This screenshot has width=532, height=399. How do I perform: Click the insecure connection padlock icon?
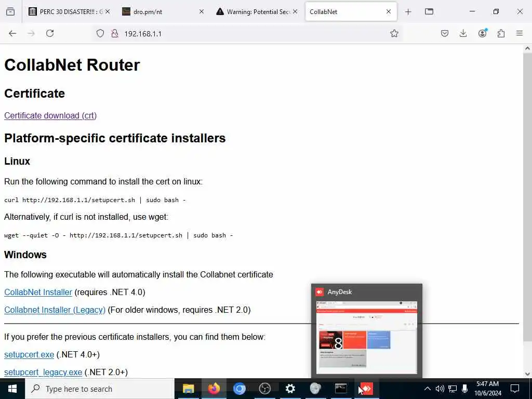115,33
